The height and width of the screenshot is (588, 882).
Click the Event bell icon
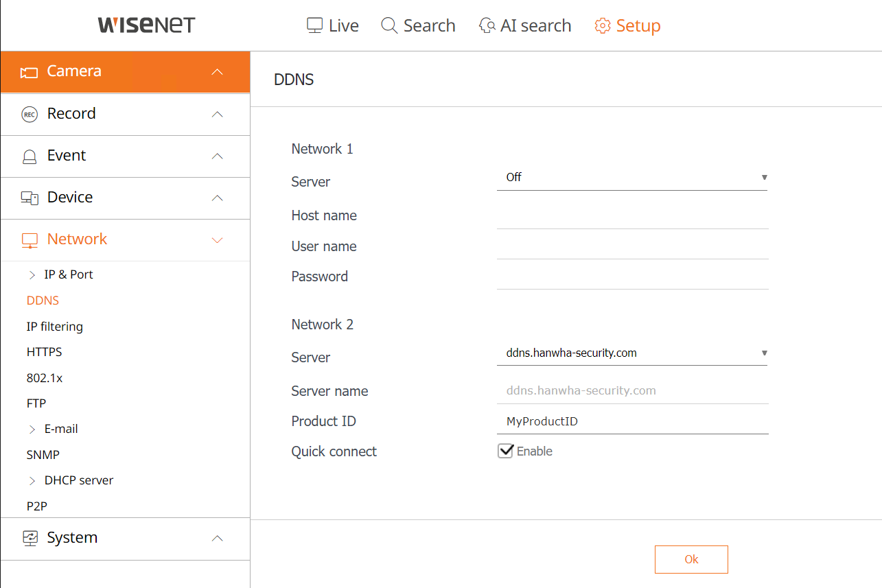point(29,156)
